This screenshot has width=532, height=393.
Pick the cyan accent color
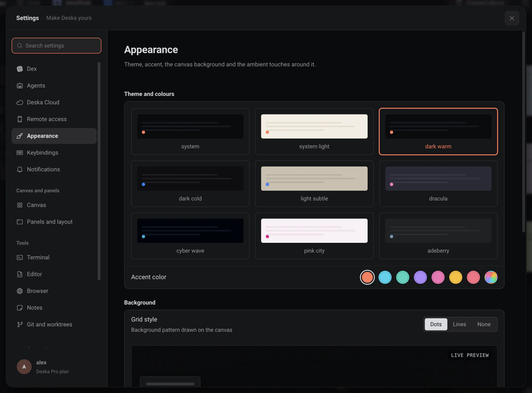[385, 277]
